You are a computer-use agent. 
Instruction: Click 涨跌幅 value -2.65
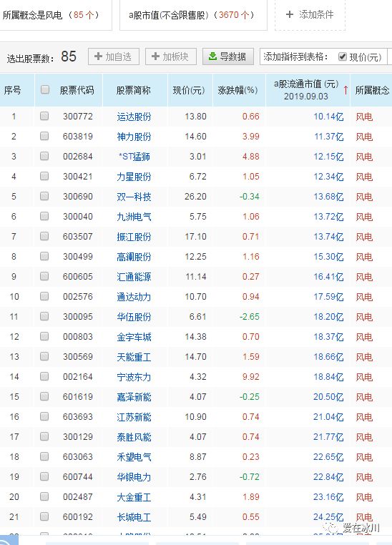(250, 317)
